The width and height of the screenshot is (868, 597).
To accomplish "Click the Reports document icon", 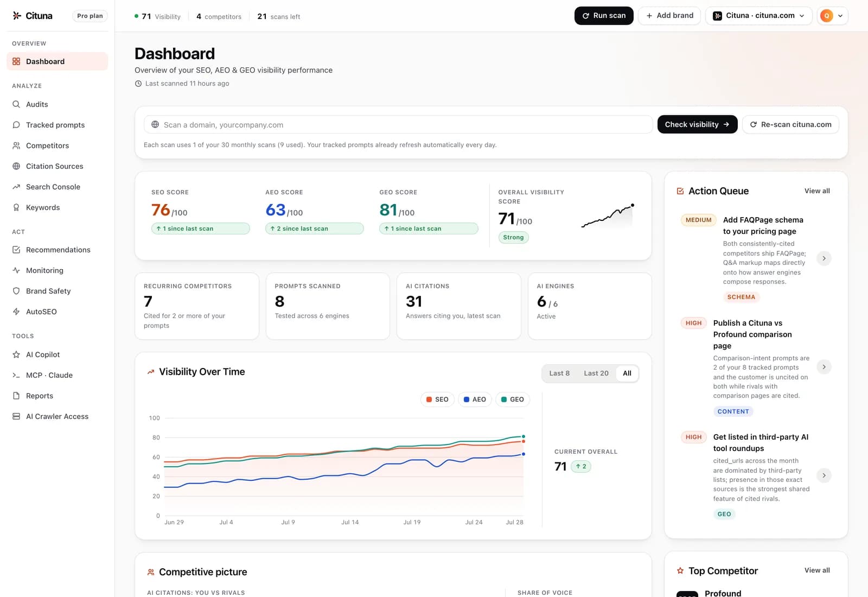I will [16, 396].
